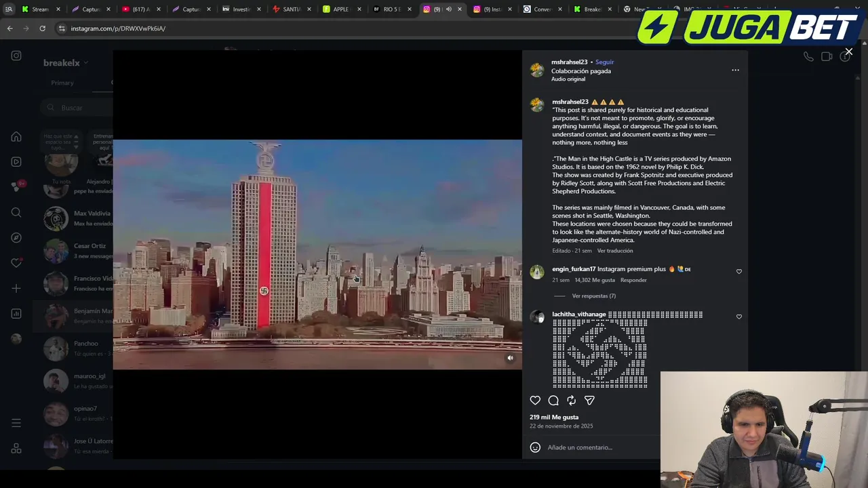The height and width of the screenshot is (488, 868).
Task: Open mshrahsel23 profile from post header
Action: click(x=569, y=62)
